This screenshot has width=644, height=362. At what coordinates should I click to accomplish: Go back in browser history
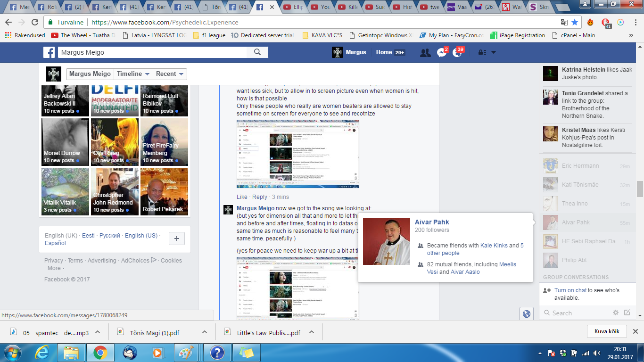[x=8, y=22]
